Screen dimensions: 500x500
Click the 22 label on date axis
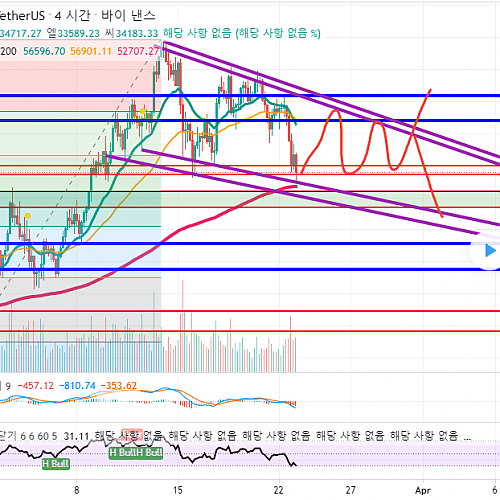click(278, 490)
